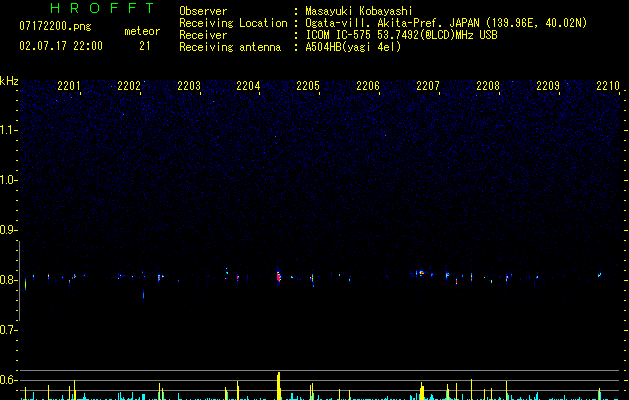Click the A504HB(yagi 4el) antenna text
This screenshot has width=629, height=400.
click(353, 47)
